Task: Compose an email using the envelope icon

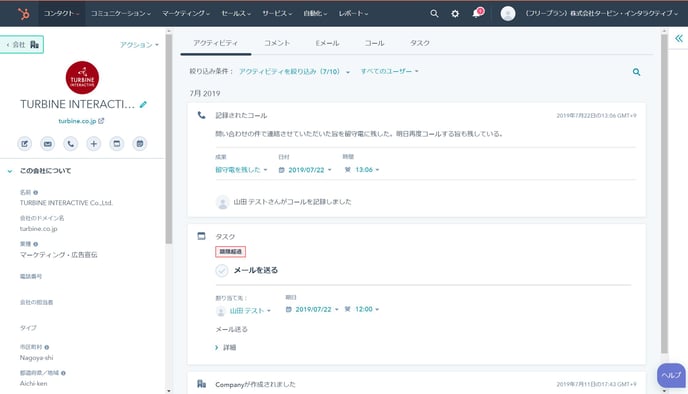Action: tap(47, 143)
